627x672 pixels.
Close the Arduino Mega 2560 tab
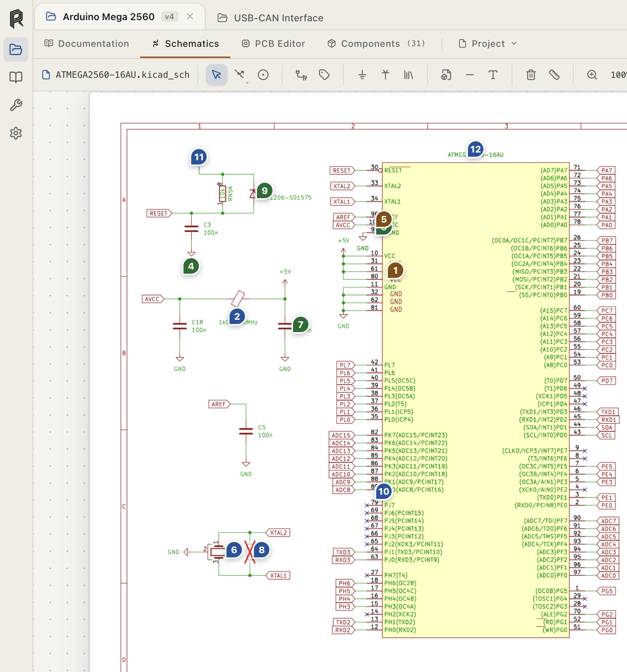tap(190, 16)
